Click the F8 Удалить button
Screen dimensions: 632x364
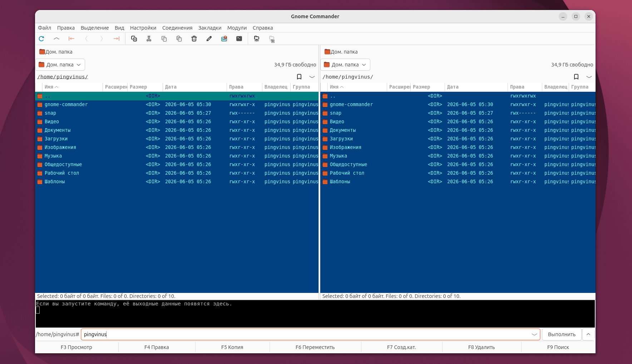(x=482, y=347)
